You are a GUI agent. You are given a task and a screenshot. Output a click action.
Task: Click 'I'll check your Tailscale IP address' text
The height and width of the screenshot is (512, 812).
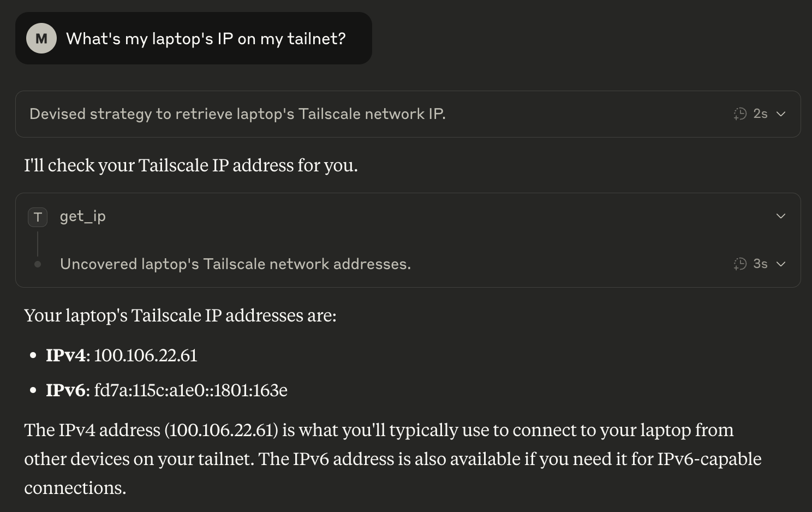[191, 165]
